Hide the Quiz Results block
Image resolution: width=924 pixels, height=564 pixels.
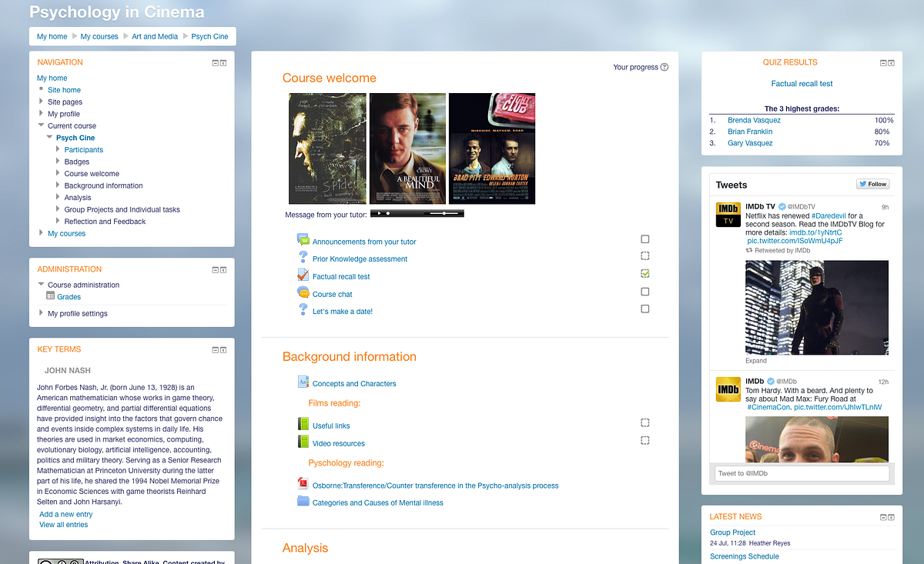[884, 63]
